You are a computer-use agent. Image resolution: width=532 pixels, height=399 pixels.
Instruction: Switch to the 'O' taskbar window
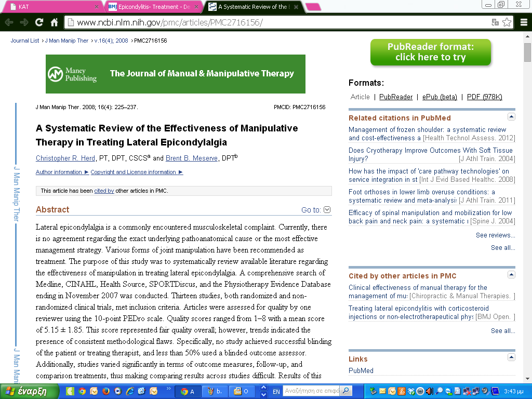242,392
